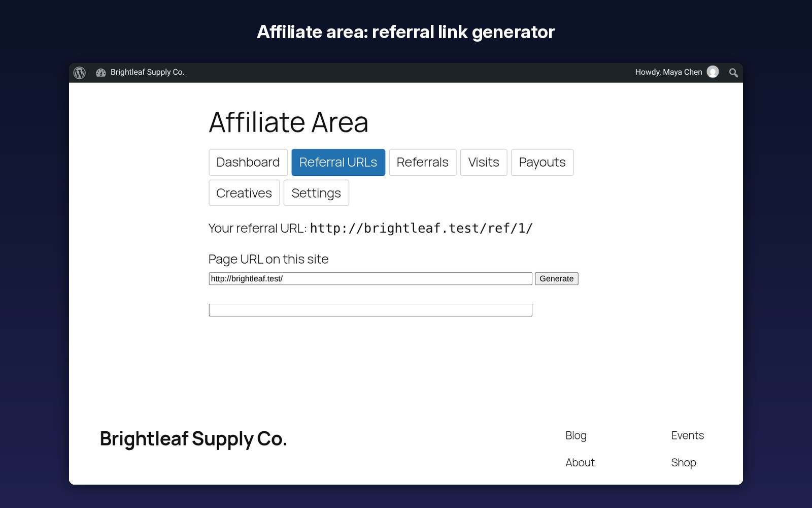Screen dimensions: 812x508
Task: Open the Blog footer link
Action: (x=576, y=435)
